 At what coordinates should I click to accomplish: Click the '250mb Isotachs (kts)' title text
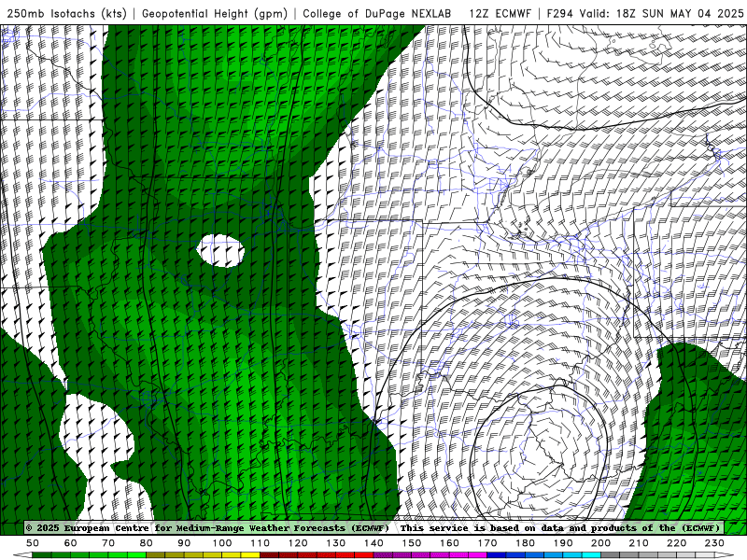click(66, 14)
